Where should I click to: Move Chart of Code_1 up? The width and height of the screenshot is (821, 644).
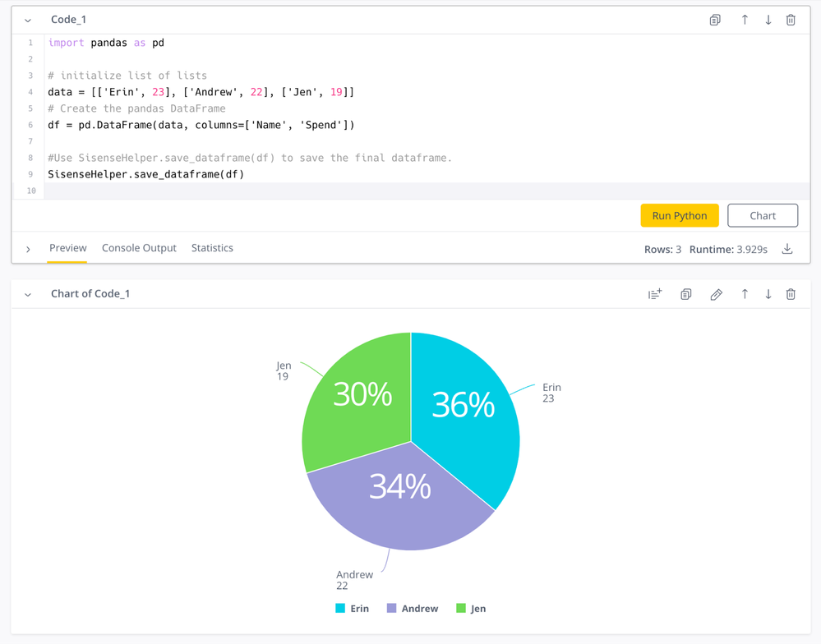(745, 294)
